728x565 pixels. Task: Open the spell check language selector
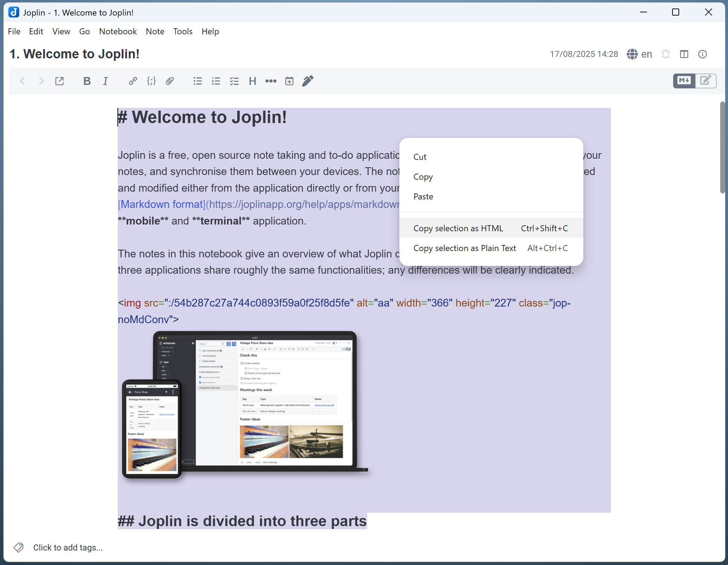click(639, 54)
